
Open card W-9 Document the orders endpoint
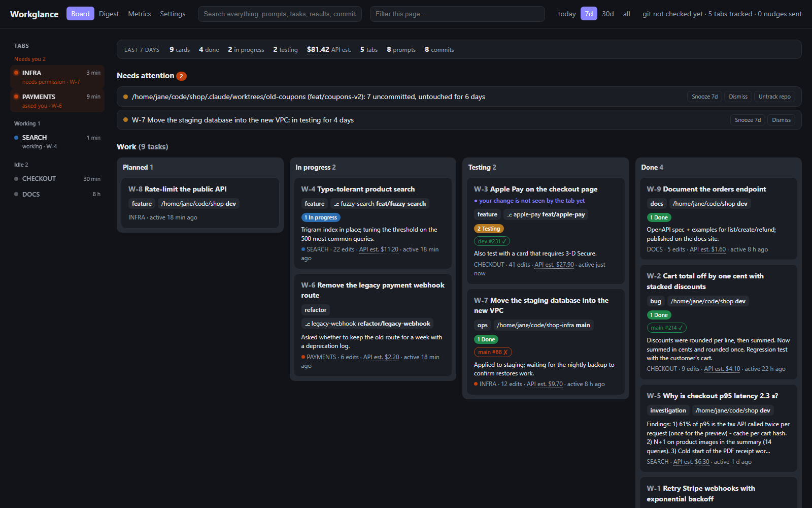(x=719, y=218)
